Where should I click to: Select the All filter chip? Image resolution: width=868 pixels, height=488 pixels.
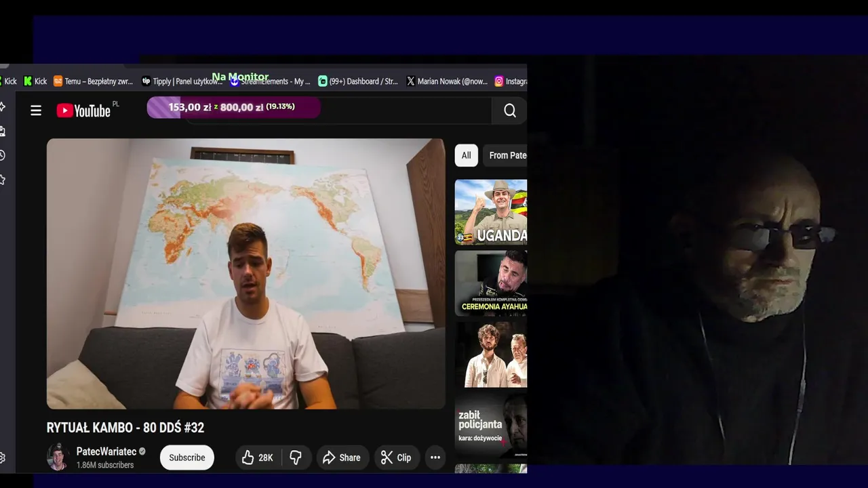467,155
